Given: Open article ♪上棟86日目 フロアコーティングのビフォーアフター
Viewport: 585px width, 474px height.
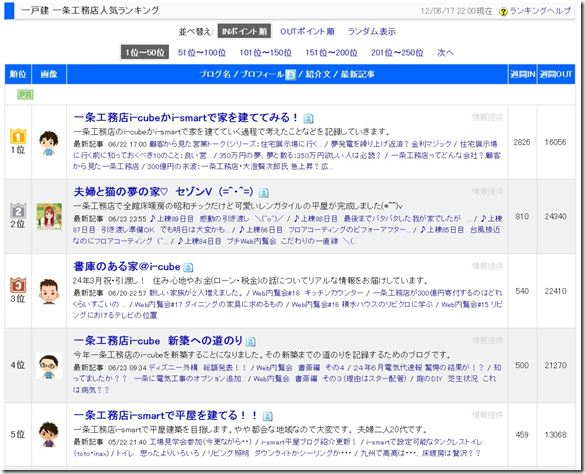Looking at the screenshot, I should point(325,230).
